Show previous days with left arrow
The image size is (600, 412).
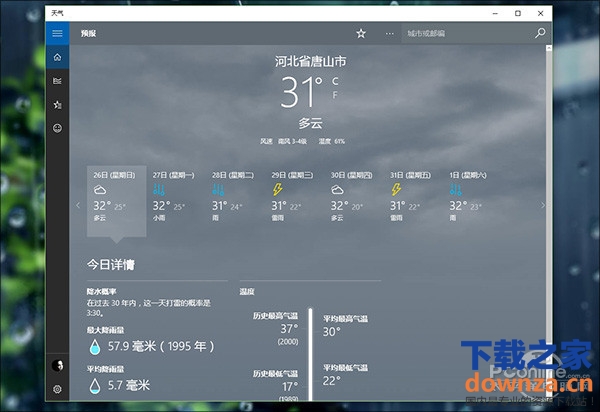point(78,205)
